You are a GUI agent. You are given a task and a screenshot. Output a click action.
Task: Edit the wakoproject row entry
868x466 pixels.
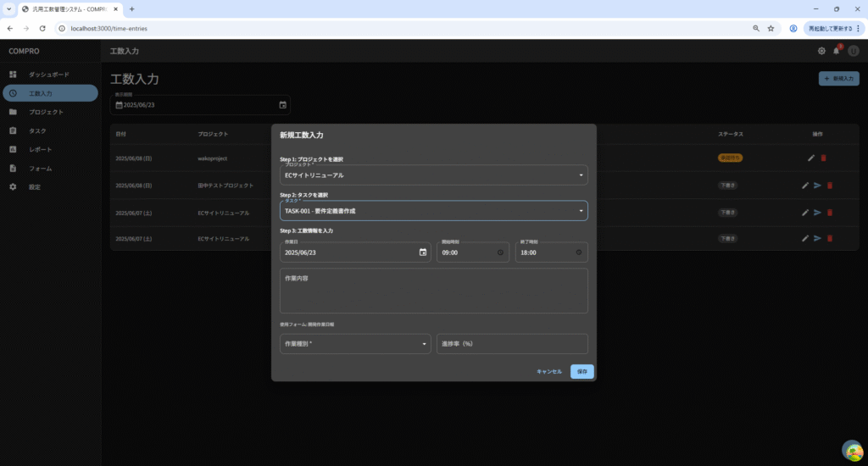pos(811,158)
